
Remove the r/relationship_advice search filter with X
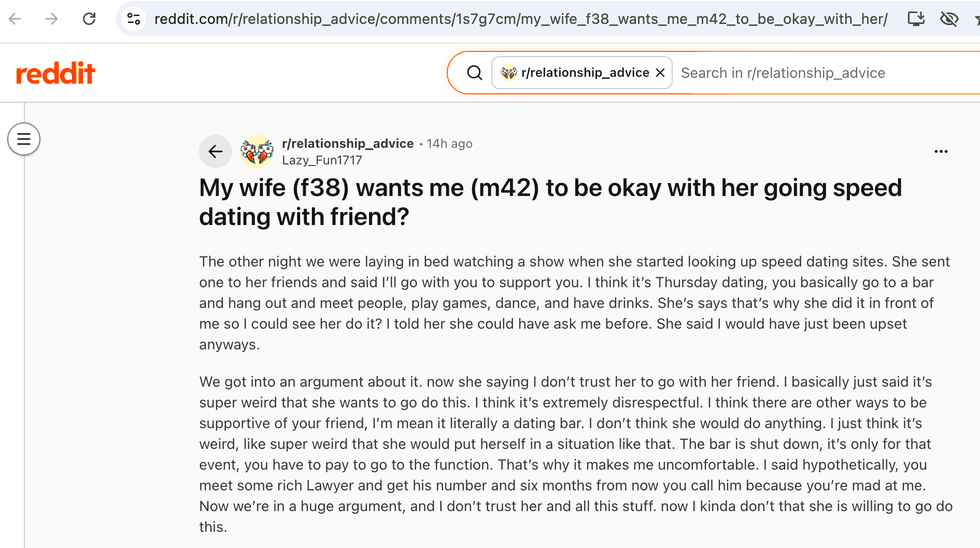(660, 73)
